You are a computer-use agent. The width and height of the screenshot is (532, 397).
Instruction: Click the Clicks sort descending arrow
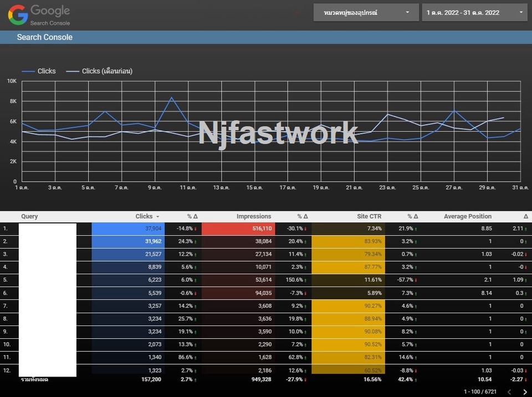pos(157,217)
